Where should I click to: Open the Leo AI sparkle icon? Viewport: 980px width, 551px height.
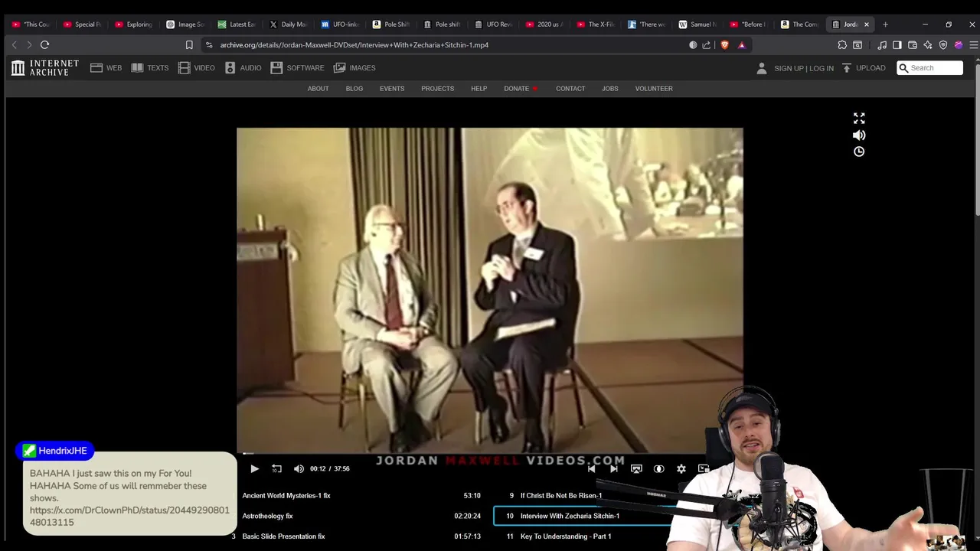pyautogui.click(x=928, y=45)
